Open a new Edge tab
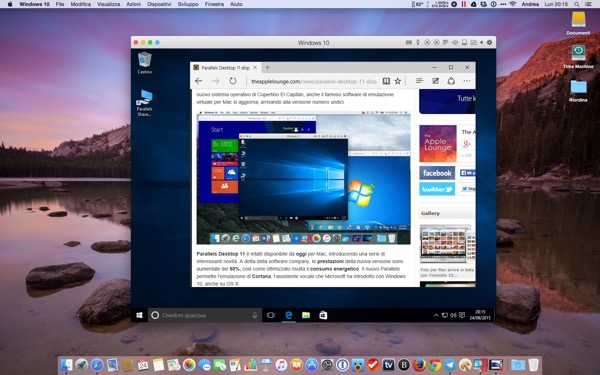Viewport: 600px width, 375px height. (267, 67)
